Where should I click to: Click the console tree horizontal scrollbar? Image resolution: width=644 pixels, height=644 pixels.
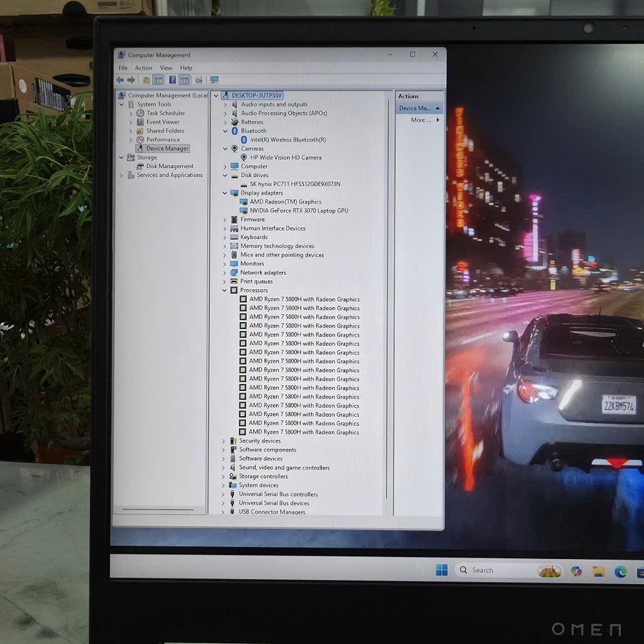coord(158,509)
